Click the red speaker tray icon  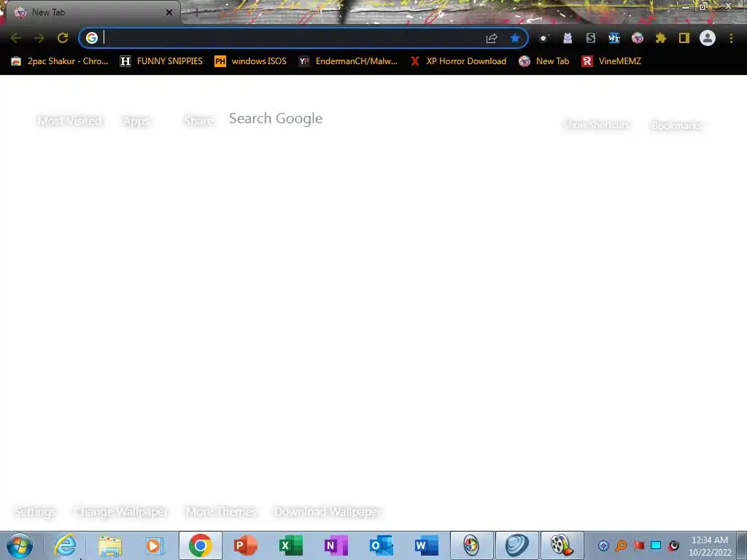pyautogui.click(x=673, y=545)
